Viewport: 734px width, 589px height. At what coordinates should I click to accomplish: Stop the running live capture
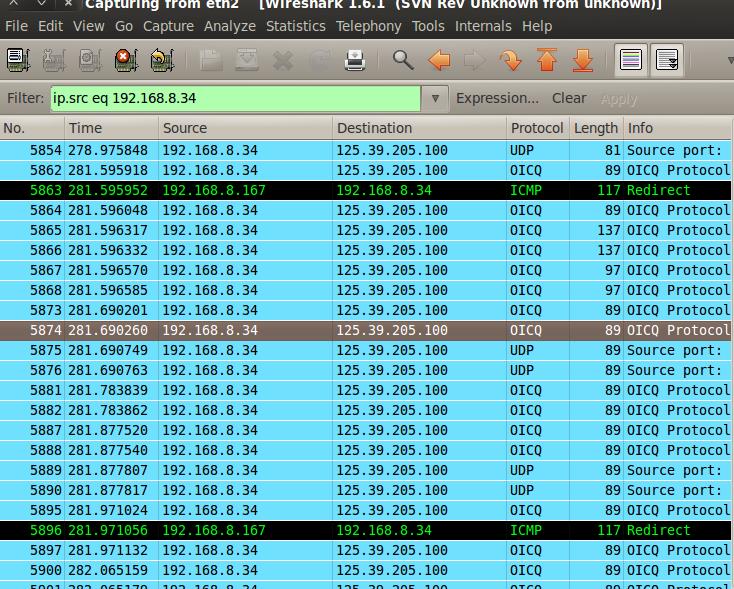126,60
